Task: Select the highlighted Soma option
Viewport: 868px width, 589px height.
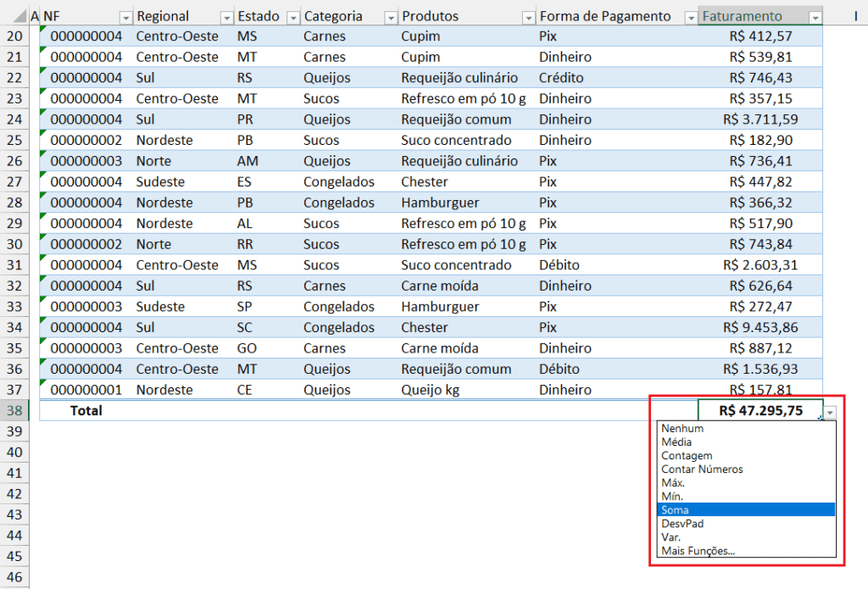Action: click(x=676, y=510)
